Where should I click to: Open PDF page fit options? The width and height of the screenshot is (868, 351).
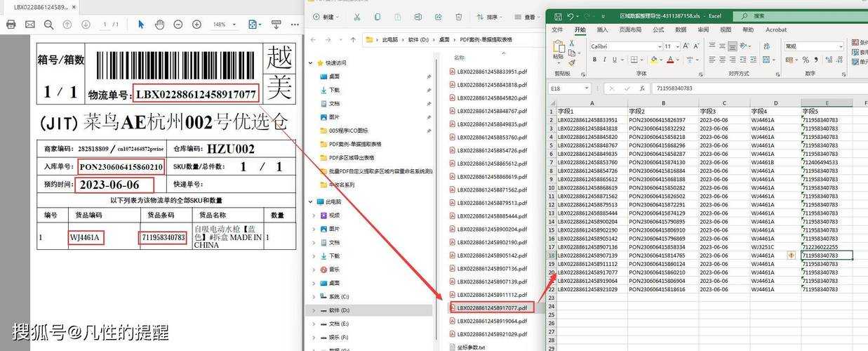point(254,25)
